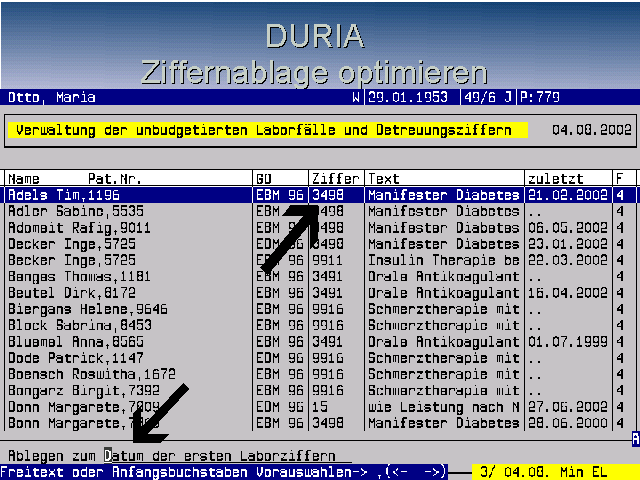Click patient Biergans Helene,9646

(88, 309)
